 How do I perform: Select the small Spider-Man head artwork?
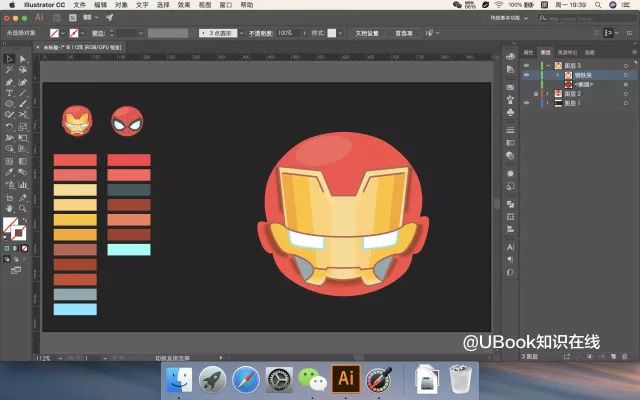pyautogui.click(x=127, y=121)
